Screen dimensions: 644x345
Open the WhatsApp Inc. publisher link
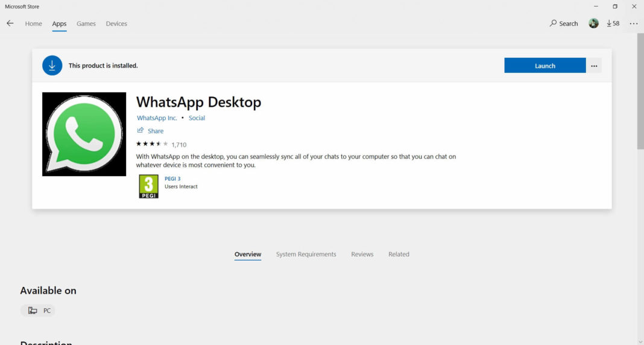pyautogui.click(x=157, y=118)
